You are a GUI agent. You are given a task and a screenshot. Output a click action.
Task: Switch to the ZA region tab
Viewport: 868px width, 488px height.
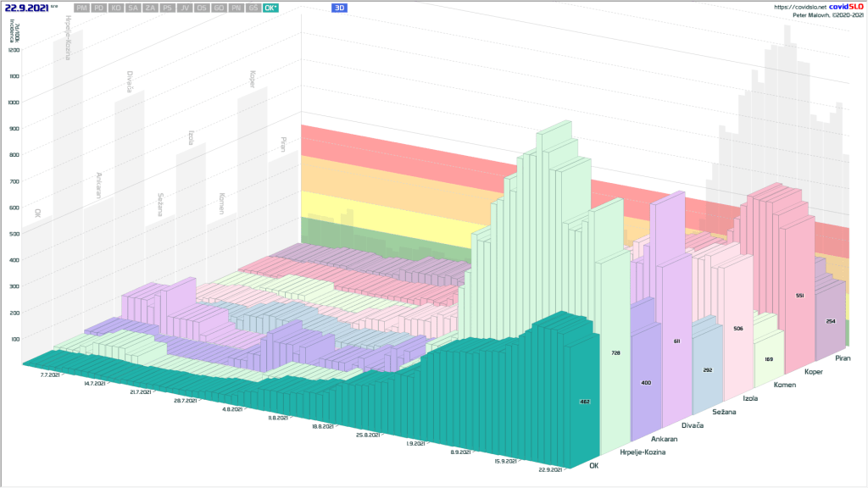pyautogui.click(x=150, y=8)
